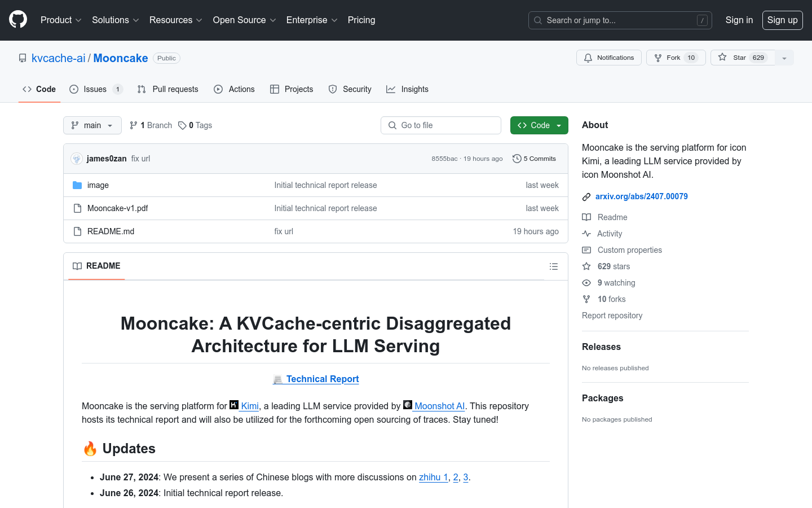Switch to the Issues tab
Viewport: 812px width, 508px height.
(96, 89)
